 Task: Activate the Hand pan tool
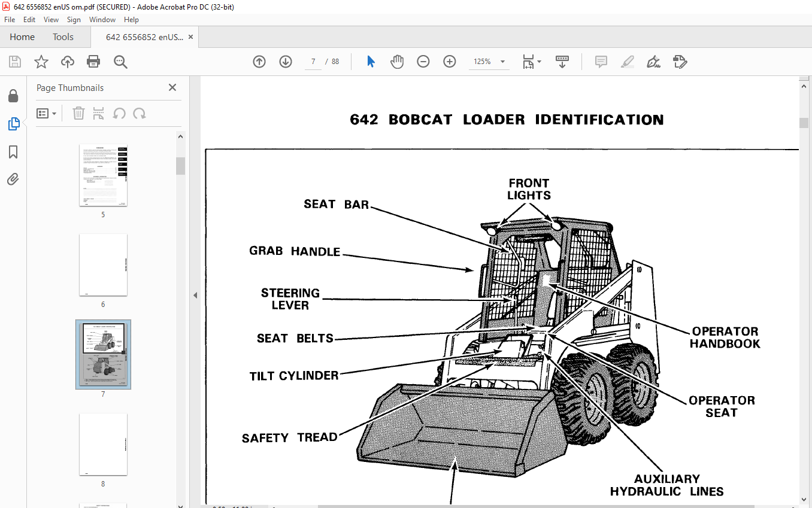click(x=397, y=62)
